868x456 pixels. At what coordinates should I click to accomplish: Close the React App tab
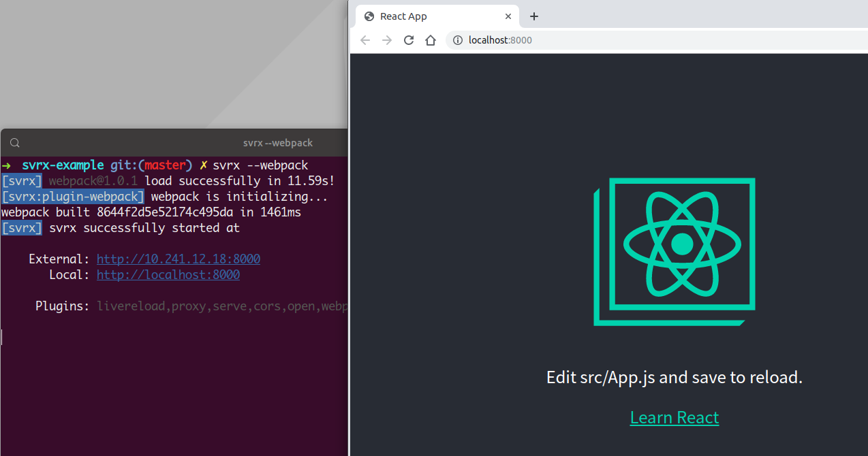coord(508,16)
